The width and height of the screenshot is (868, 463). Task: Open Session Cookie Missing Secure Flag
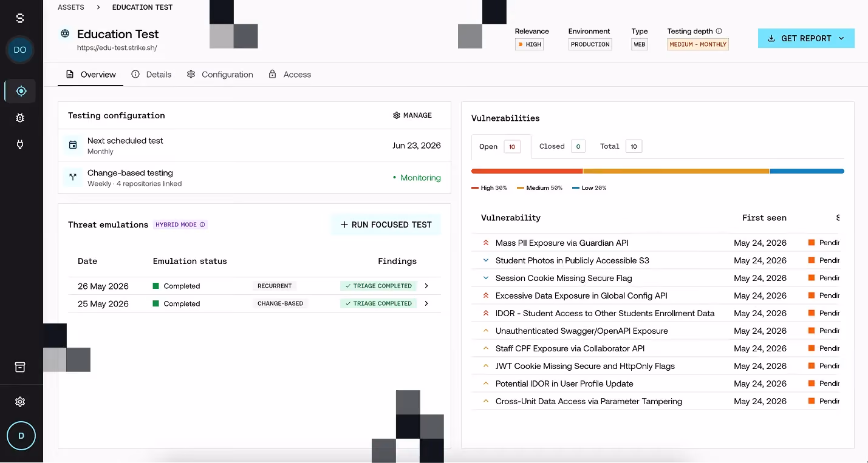point(564,278)
